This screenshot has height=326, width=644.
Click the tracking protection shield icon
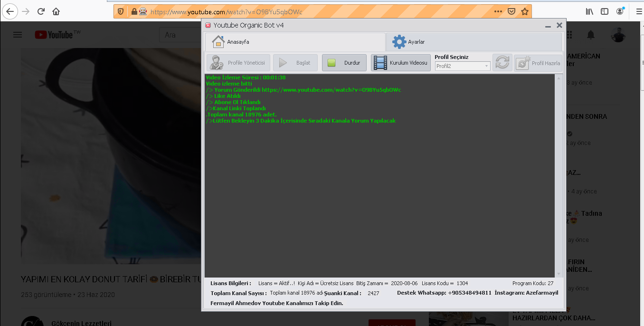click(x=121, y=11)
